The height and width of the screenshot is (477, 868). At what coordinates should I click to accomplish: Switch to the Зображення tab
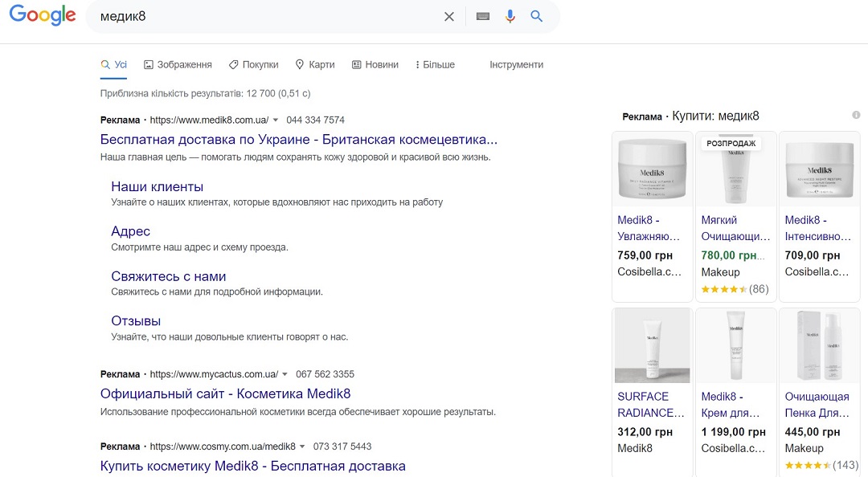pyautogui.click(x=178, y=65)
